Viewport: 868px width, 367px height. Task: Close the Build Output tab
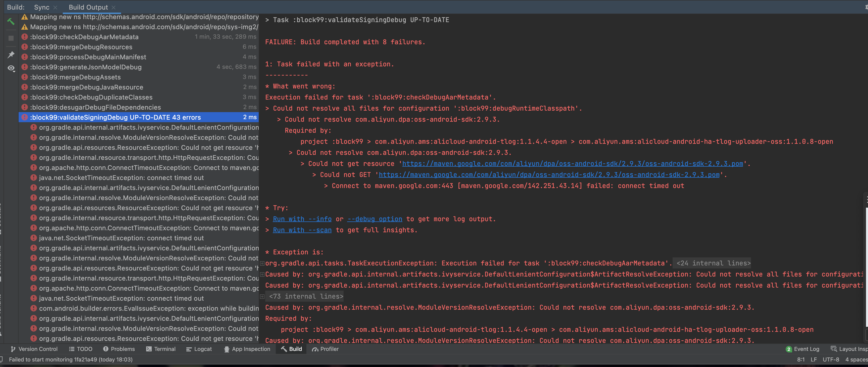click(x=114, y=8)
